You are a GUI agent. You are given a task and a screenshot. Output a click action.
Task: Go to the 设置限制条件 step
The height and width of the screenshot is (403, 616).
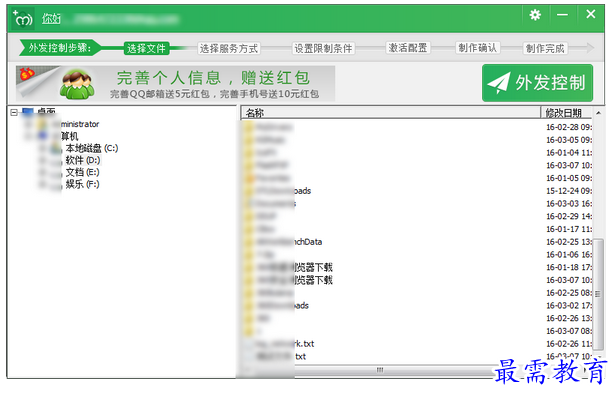(323, 48)
